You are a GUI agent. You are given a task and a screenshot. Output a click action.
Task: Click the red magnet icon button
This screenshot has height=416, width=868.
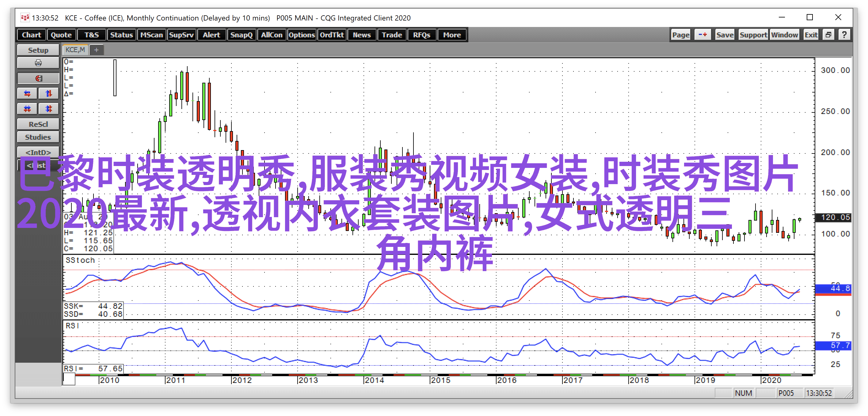[x=38, y=78]
